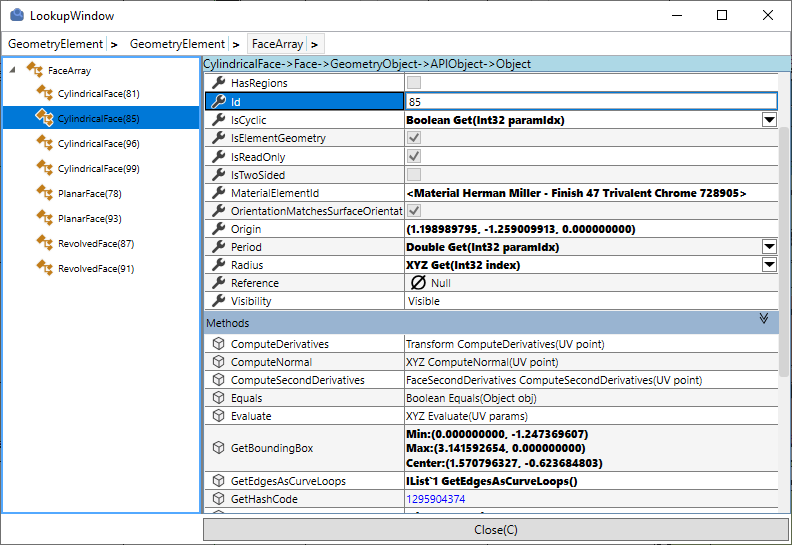Click the CylindricalFace(99) face icon
This screenshot has width=792, height=545.
[44, 168]
